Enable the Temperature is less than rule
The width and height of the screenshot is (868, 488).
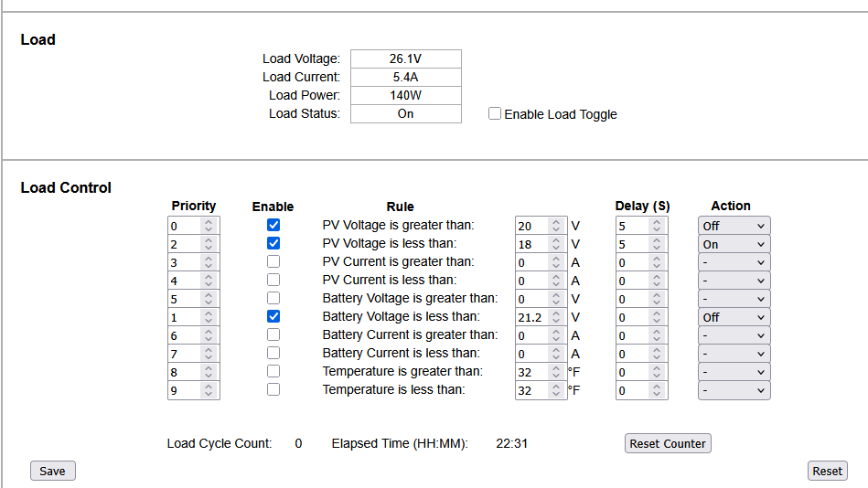point(273,389)
